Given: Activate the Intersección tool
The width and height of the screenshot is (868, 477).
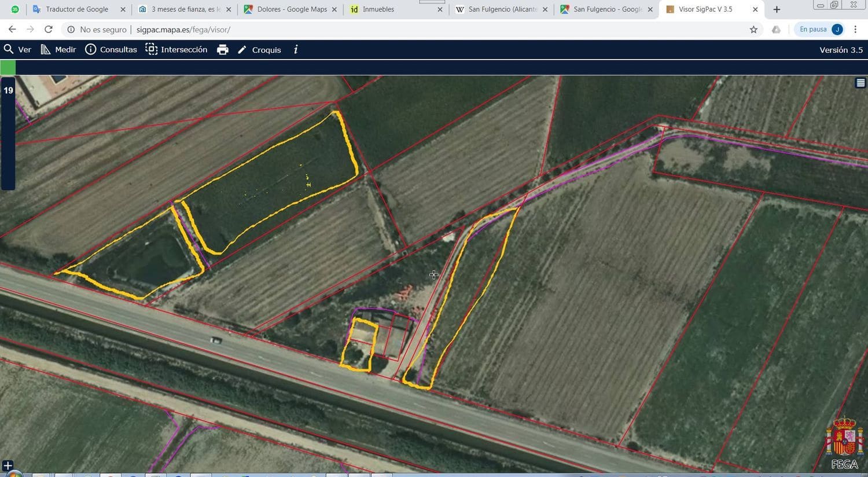Looking at the screenshot, I should coord(176,50).
